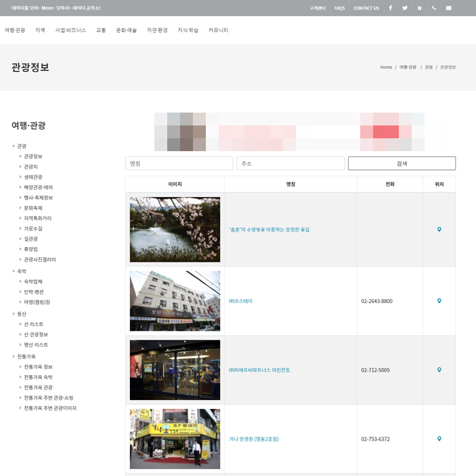The image size is (476, 476).
Task: Open the Twitter bird icon
Action: coord(405,8)
